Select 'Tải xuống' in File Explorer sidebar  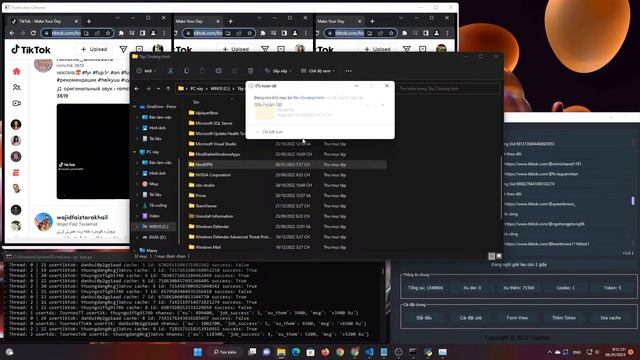(x=158, y=205)
